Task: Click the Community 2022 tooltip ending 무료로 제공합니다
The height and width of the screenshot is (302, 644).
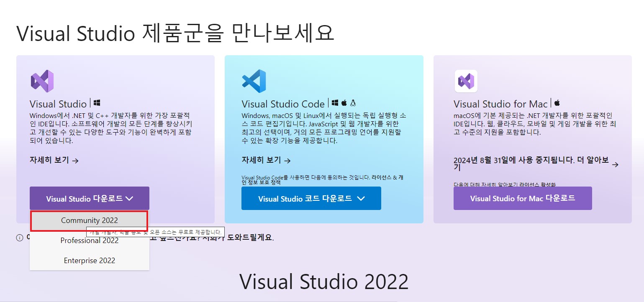Action: pos(156,232)
